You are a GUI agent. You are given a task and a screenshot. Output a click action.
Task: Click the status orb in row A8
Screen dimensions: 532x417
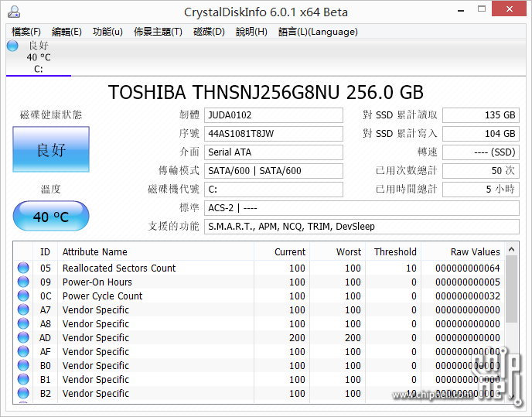[x=23, y=323]
